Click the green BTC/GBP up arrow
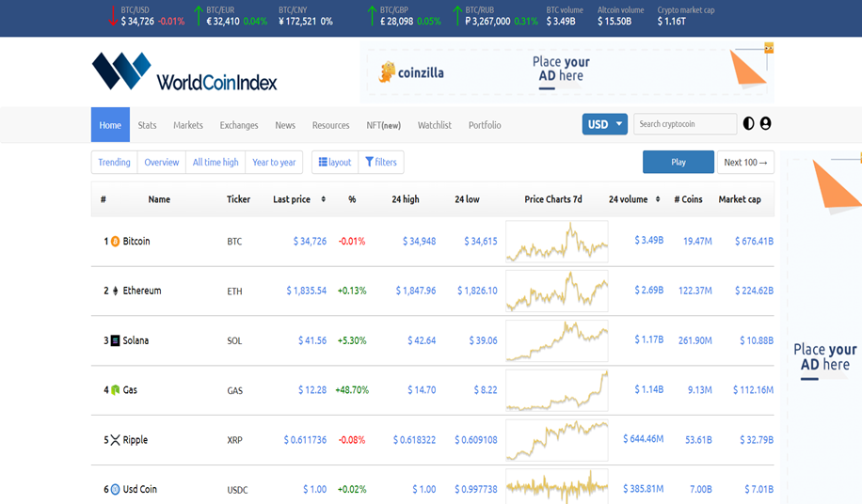This screenshot has height=504, width=862. click(372, 16)
